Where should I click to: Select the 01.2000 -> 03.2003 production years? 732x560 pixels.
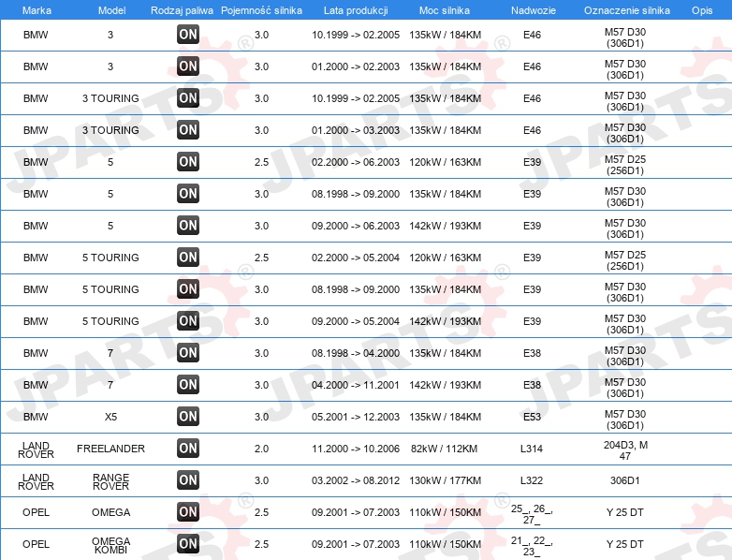356,130
